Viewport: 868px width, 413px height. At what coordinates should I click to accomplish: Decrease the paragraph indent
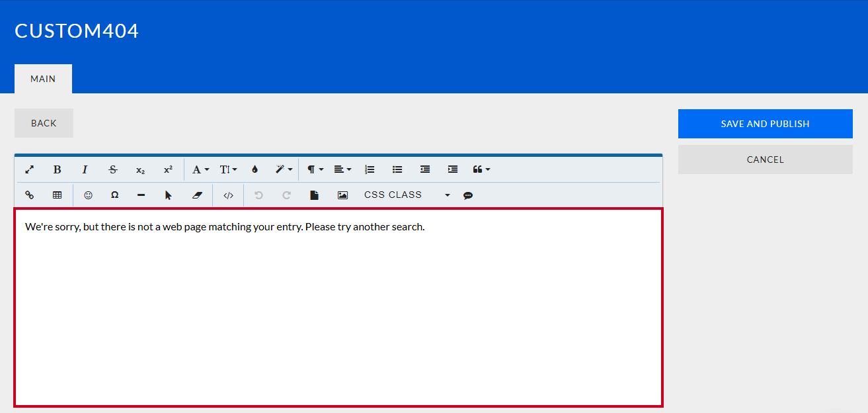[425, 169]
